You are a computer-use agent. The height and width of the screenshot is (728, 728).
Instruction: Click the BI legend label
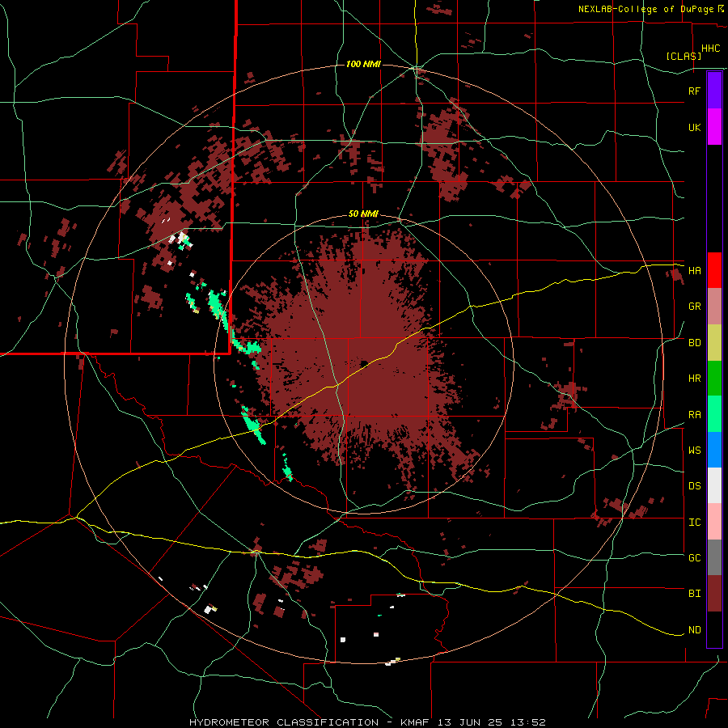tap(694, 594)
